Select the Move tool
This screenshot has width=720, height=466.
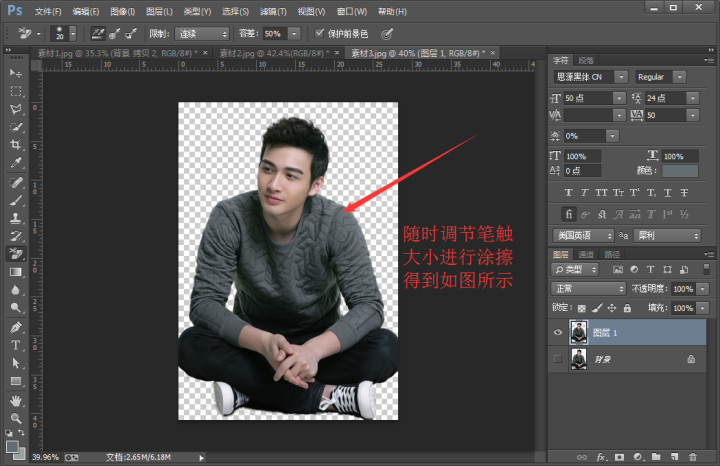click(x=16, y=74)
